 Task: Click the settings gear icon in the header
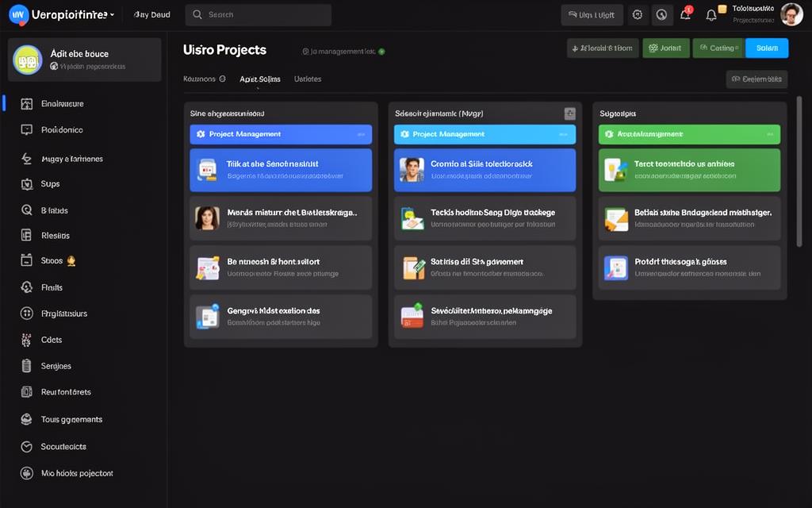coord(637,14)
